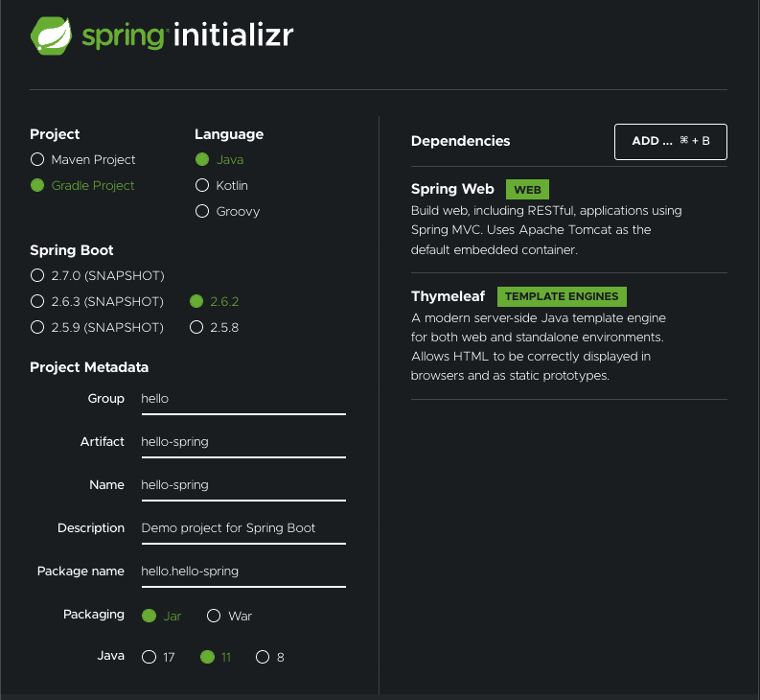Choose Kotlin as the language
760x700 pixels.
click(x=202, y=185)
